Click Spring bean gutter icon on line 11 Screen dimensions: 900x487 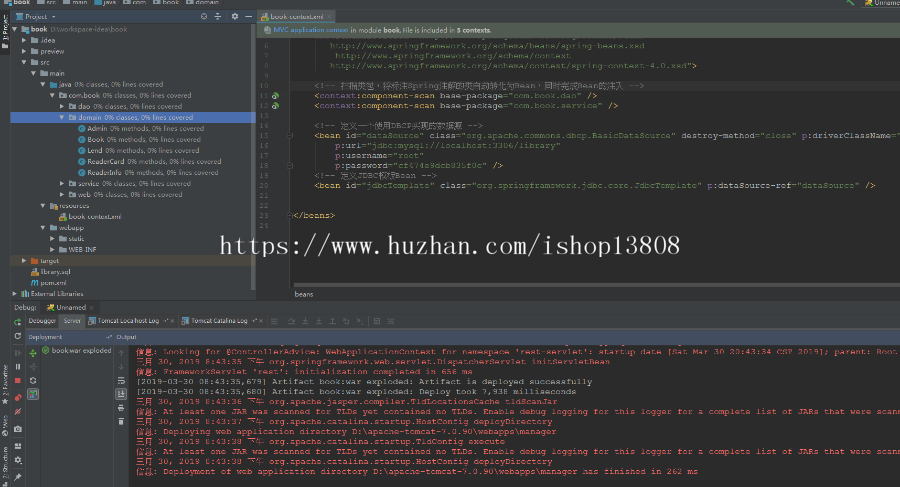tap(276, 96)
